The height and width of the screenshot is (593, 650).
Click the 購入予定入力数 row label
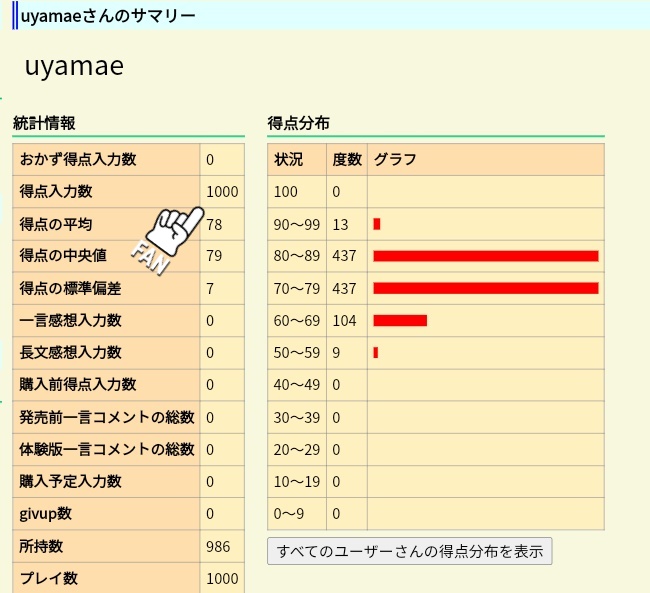click(70, 481)
